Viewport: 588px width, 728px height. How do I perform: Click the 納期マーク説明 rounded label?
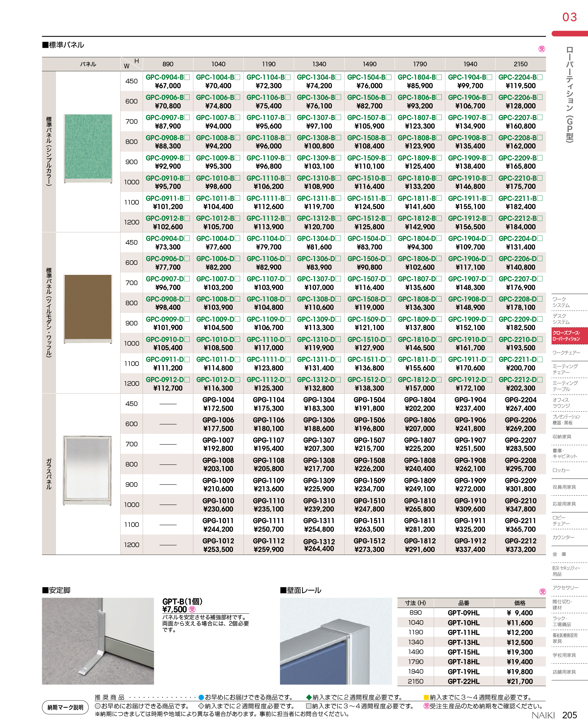(65, 707)
